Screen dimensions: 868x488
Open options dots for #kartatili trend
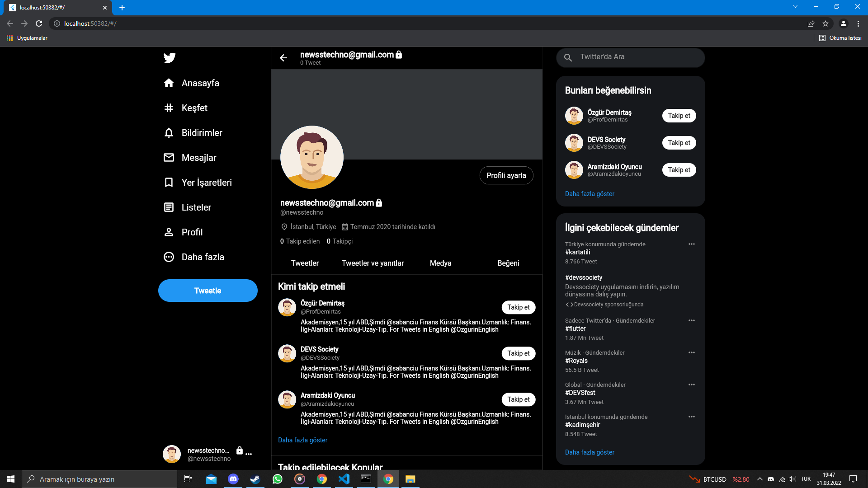tap(692, 244)
